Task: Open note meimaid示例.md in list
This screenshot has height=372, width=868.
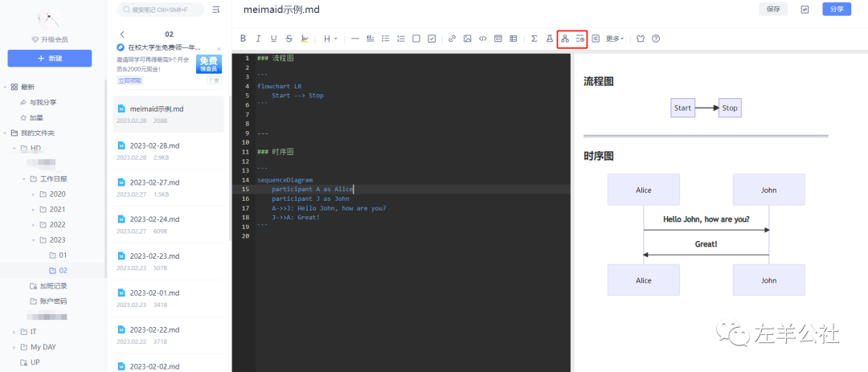Action: [x=168, y=114]
